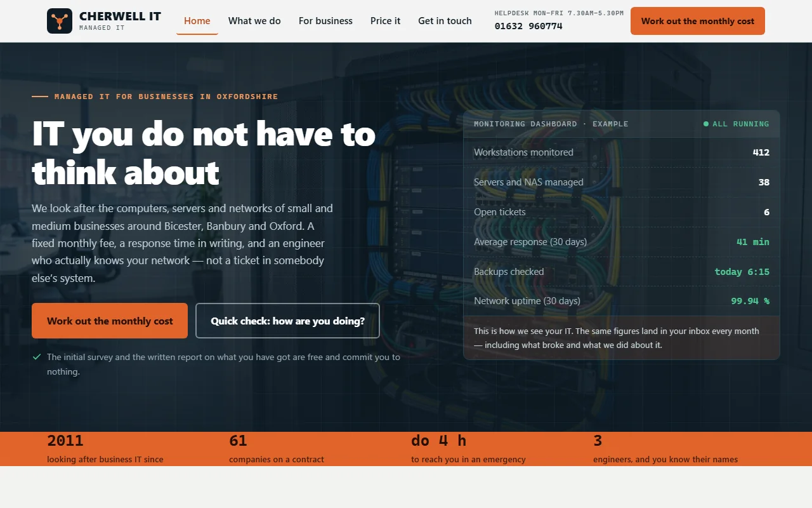Click the 2011 statistic

pos(65,440)
